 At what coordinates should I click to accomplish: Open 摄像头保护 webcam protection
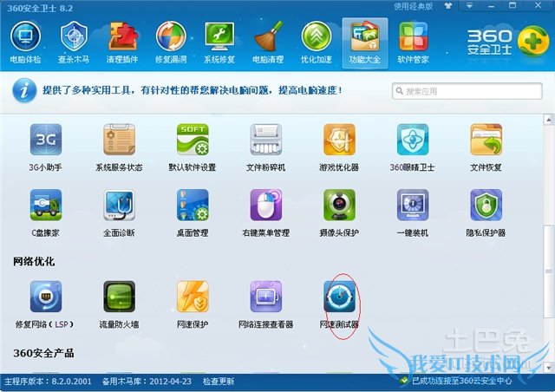(339, 212)
